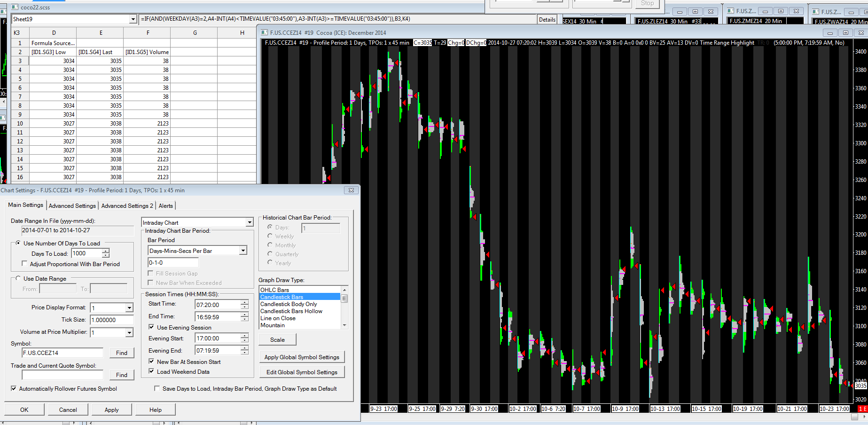Click Cancel in Chart Settings

(68, 409)
